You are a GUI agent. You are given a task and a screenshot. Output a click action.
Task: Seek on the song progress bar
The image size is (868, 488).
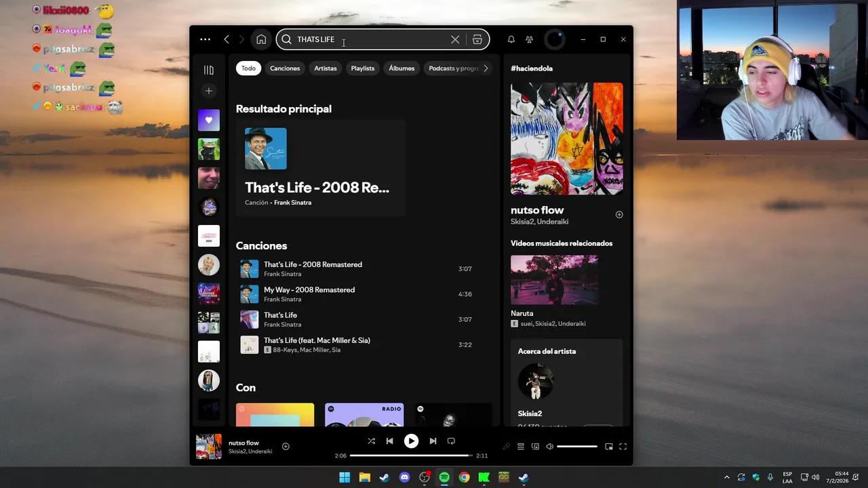coord(412,455)
